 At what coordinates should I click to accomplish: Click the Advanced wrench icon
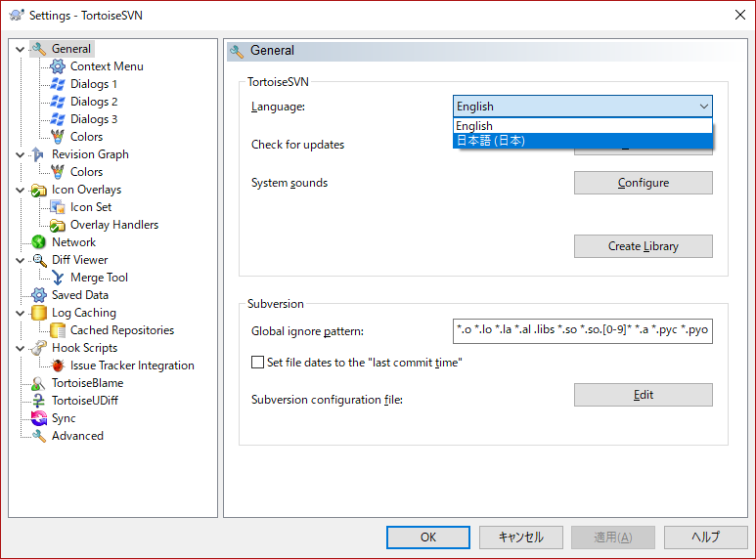pyautogui.click(x=38, y=436)
